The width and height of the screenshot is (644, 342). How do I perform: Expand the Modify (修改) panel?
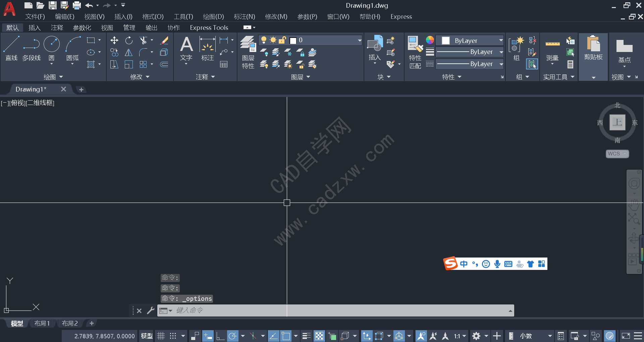pos(140,77)
